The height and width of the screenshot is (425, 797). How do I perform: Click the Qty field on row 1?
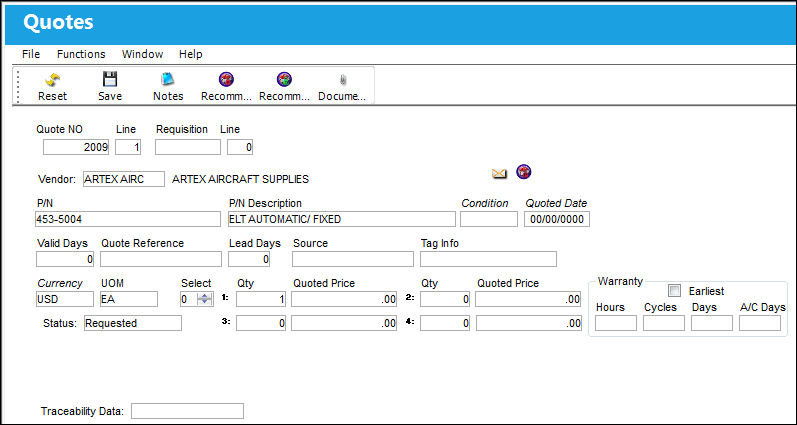pyautogui.click(x=261, y=299)
